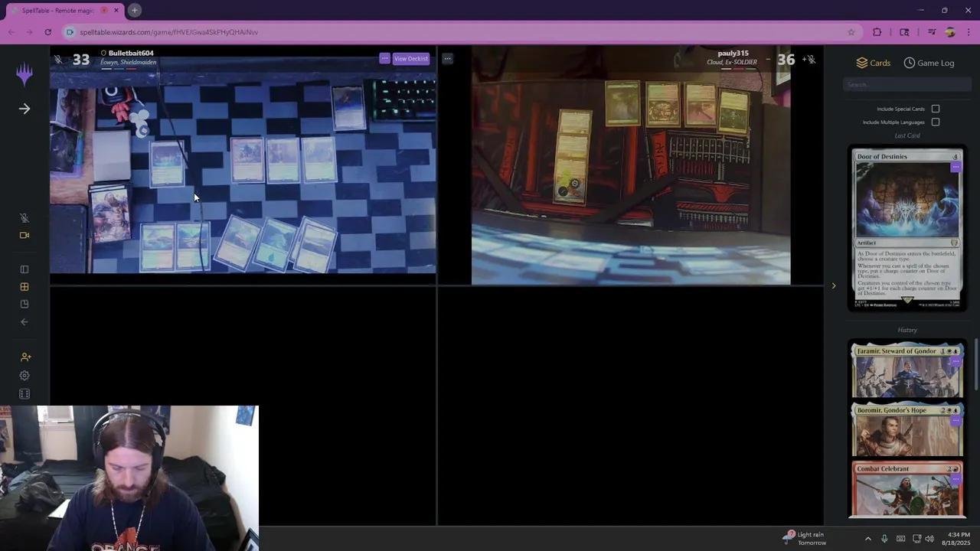
Task: Reload the SpellTable page
Action: (47, 32)
